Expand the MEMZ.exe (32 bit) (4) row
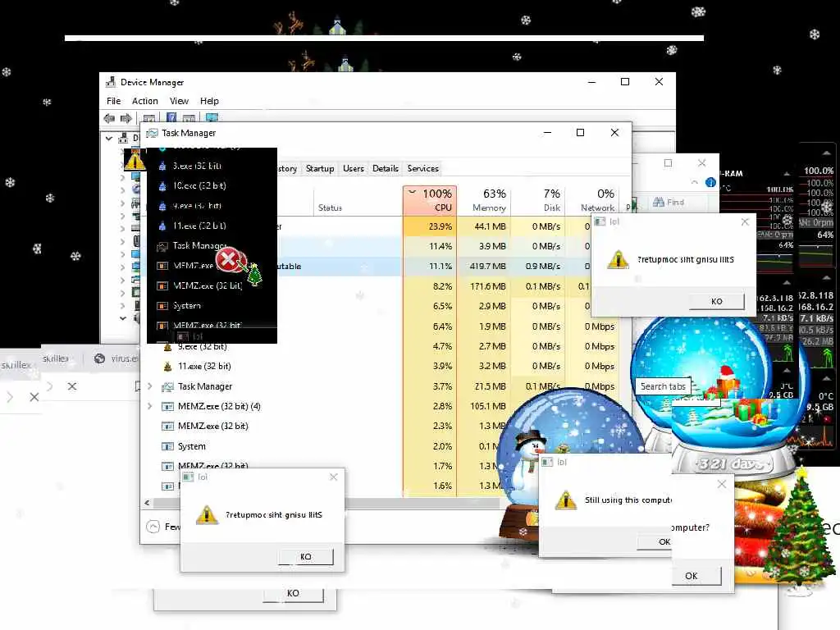 pyautogui.click(x=150, y=406)
